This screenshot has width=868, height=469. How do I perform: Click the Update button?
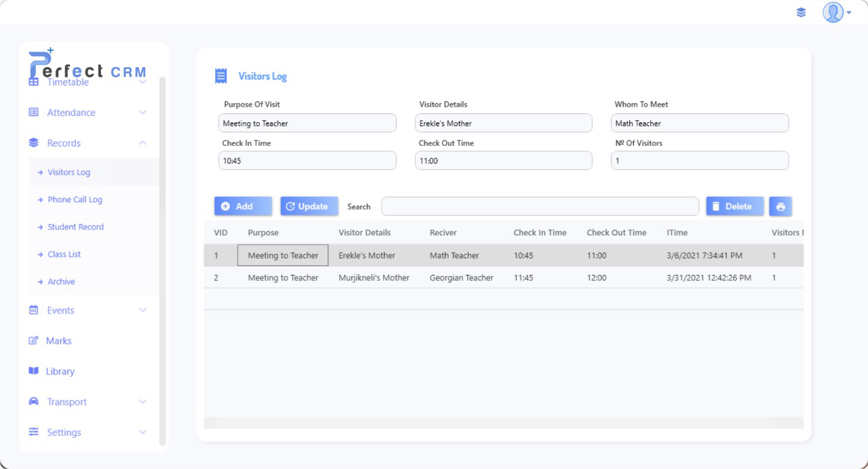309,206
